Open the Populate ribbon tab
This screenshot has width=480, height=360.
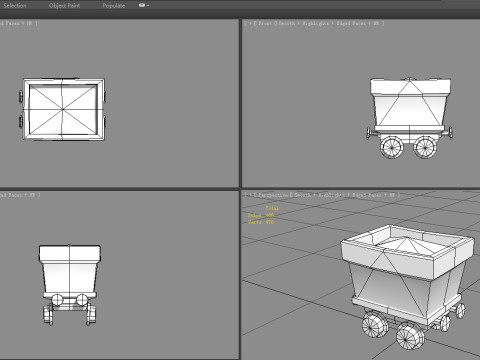(x=114, y=5)
